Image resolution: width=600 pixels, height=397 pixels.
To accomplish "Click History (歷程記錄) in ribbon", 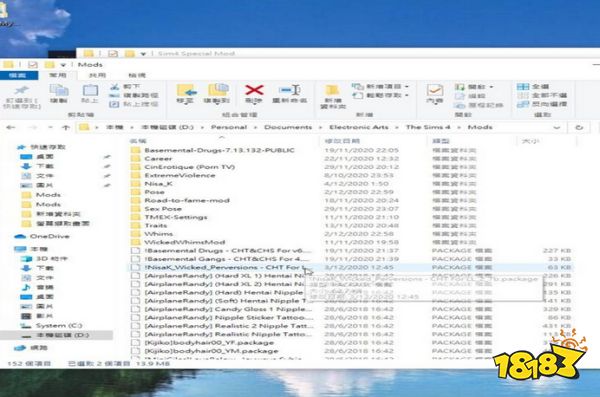I will pos(479,105).
